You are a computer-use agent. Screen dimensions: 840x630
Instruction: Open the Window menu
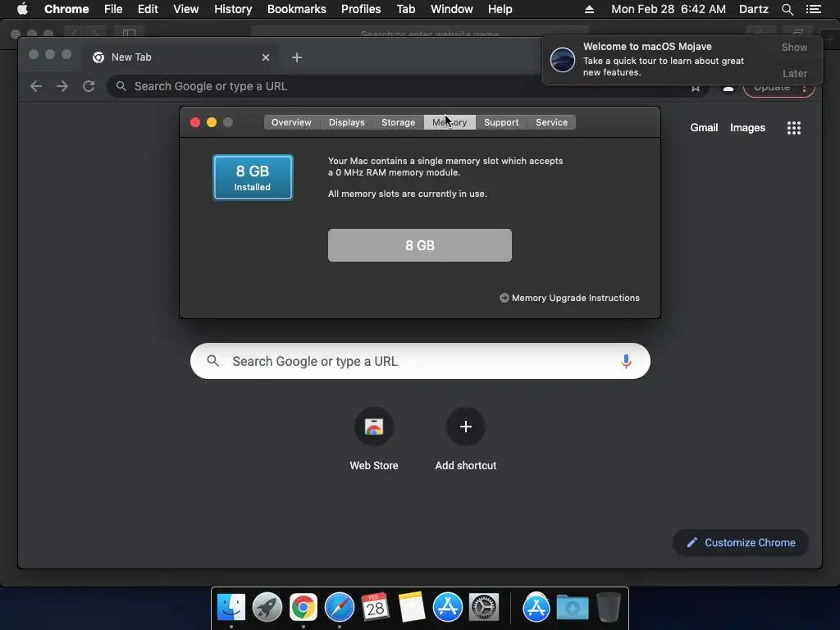[x=452, y=9]
